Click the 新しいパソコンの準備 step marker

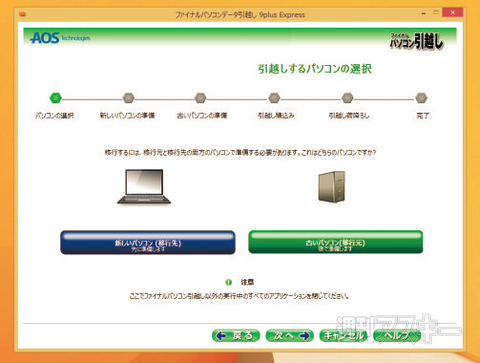[129, 98]
